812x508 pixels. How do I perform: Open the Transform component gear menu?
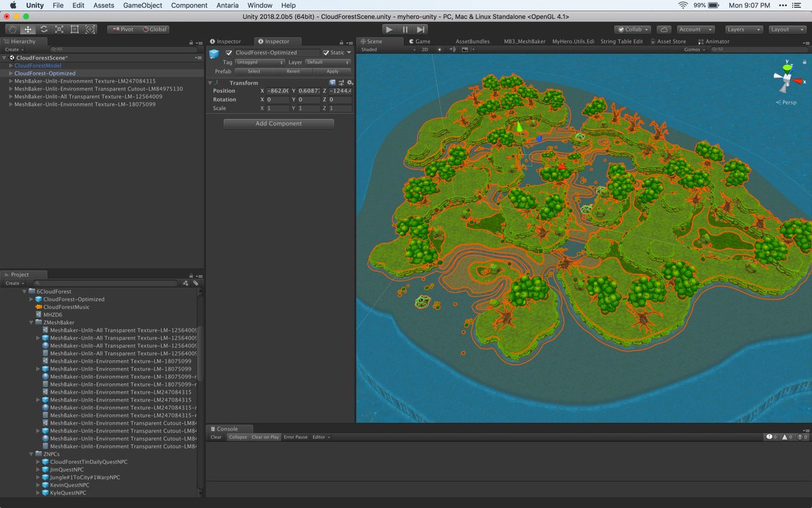pyautogui.click(x=350, y=83)
